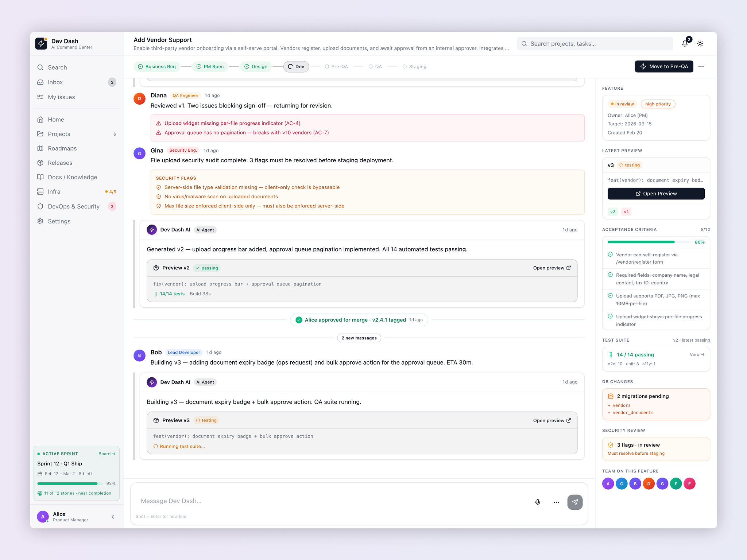This screenshot has width=747, height=560.
Task: Open My issues from the sidebar
Action: point(61,97)
